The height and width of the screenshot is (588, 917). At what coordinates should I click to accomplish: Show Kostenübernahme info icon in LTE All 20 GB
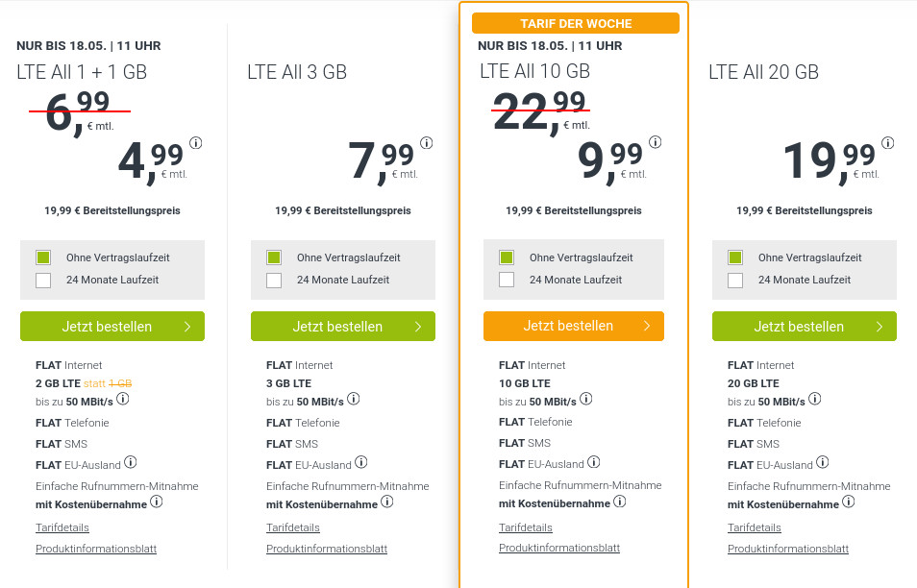coord(849,502)
